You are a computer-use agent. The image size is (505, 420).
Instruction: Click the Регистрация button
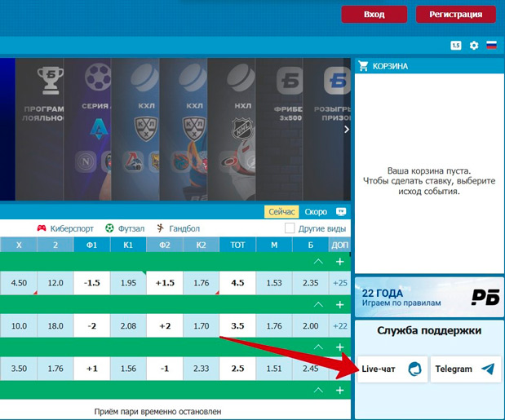click(456, 14)
